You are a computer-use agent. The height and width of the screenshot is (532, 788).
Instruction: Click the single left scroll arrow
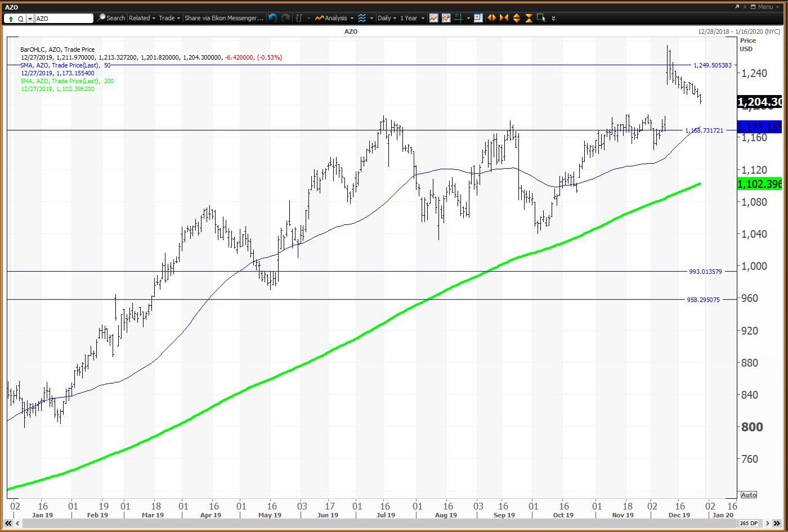[x=18, y=524]
